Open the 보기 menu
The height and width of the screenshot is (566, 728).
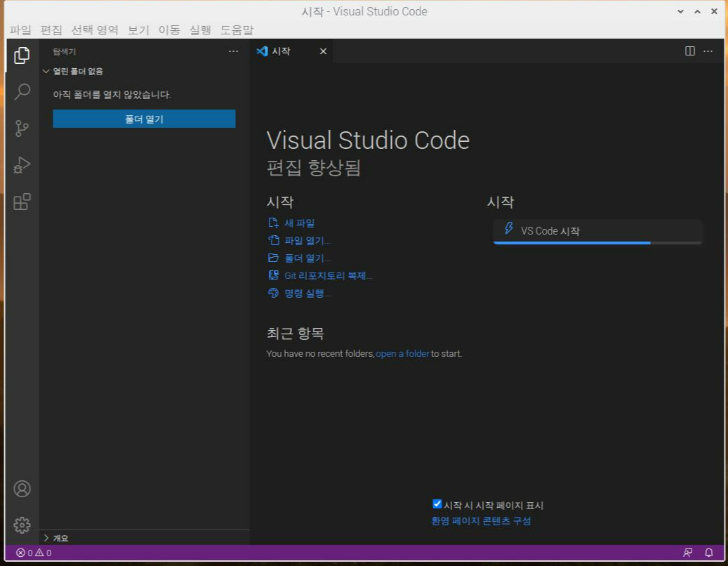tap(138, 30)
